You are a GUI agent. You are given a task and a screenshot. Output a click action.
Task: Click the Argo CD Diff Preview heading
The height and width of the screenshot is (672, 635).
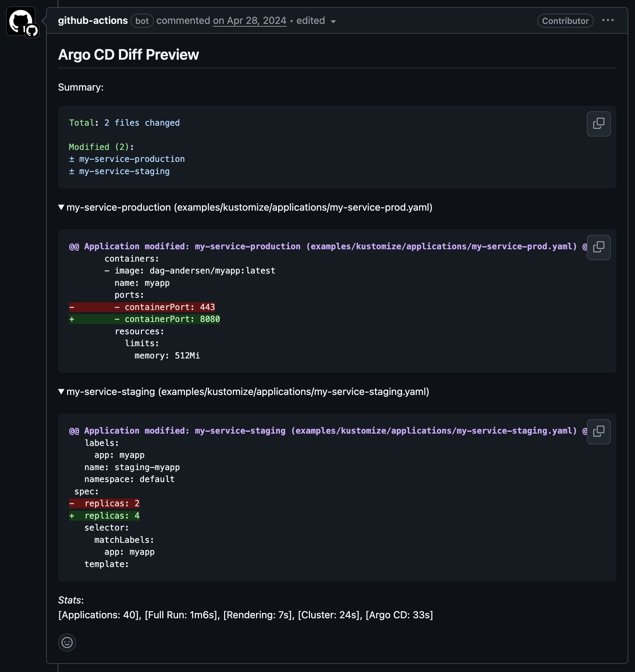pyautogui.click(x=129, y=55)
